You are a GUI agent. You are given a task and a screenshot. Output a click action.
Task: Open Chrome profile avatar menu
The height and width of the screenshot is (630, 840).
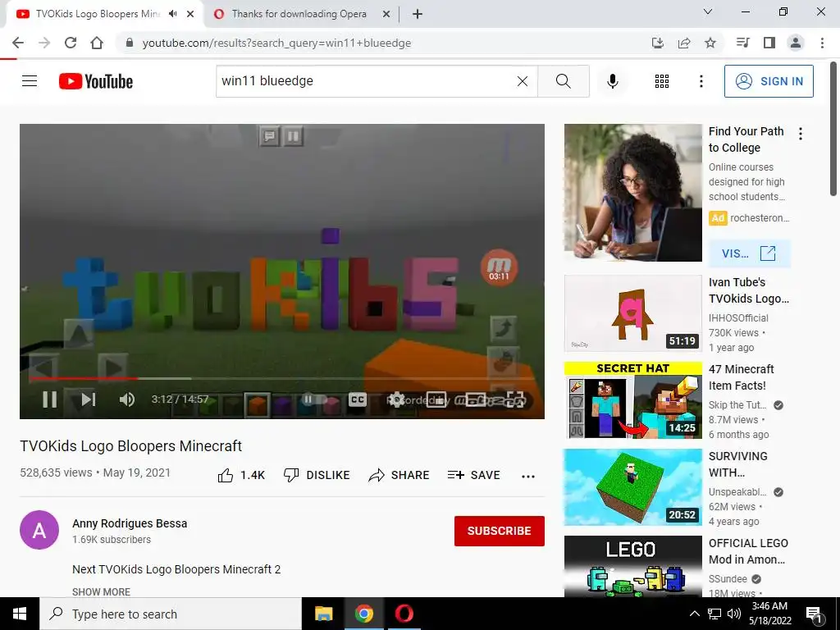(796, 43)
